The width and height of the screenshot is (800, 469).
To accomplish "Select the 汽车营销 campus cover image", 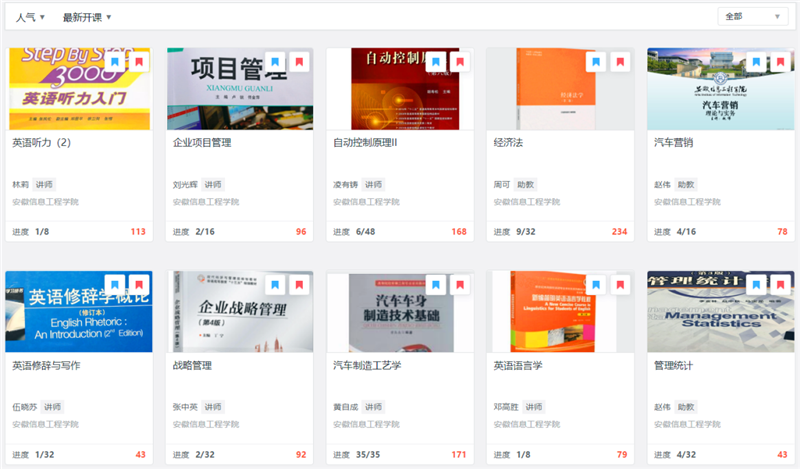I will (x=720, y=89).
